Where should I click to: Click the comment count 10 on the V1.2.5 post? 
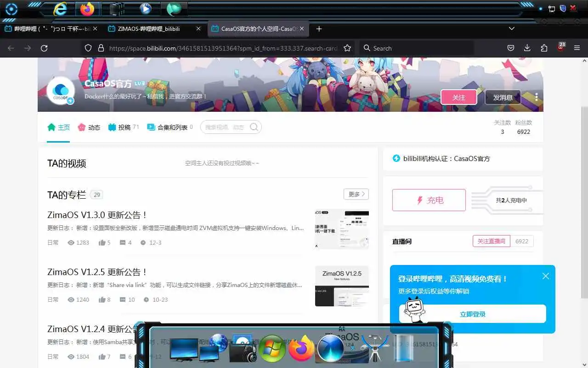pyautogui.click(x=127, y=299)
